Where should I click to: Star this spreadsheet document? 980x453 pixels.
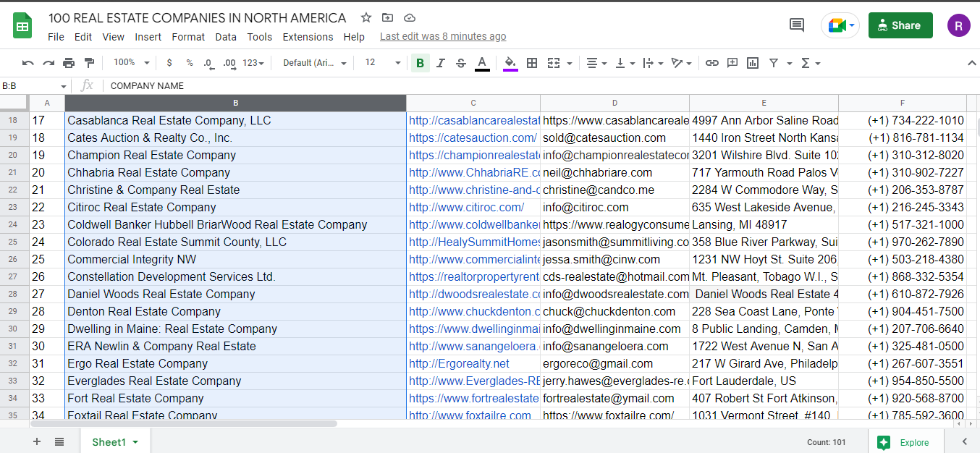coord(366,17)
